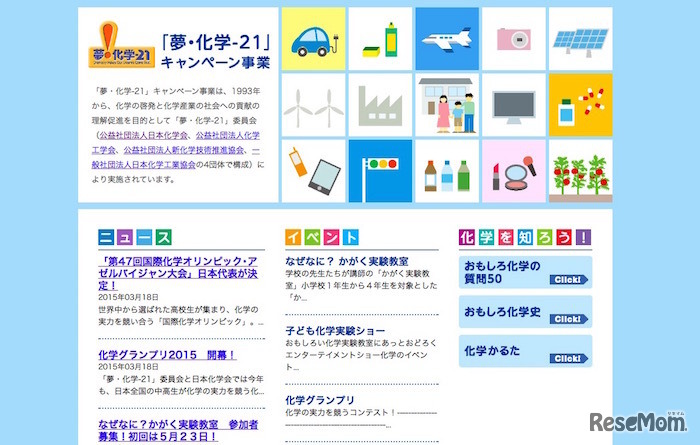Viewport: 700px width, 445px height.
Task: Click the family and house tile
Action: pos(447,105)
